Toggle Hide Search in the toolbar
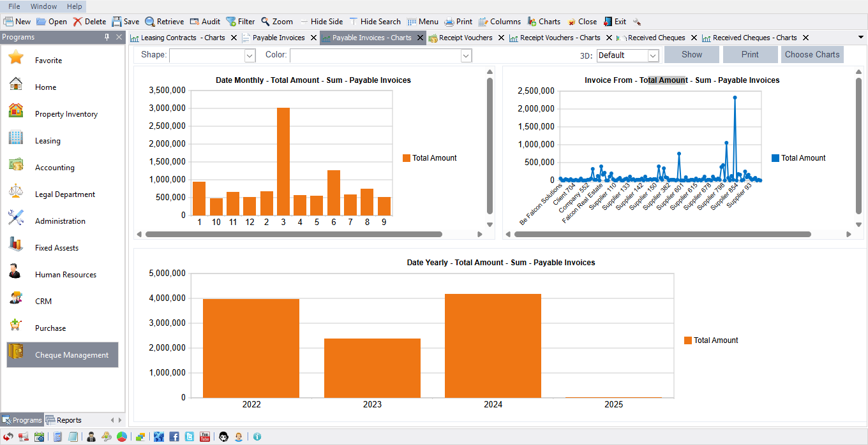Viewport: 868px width, 445px height. [x=375, y=21]
